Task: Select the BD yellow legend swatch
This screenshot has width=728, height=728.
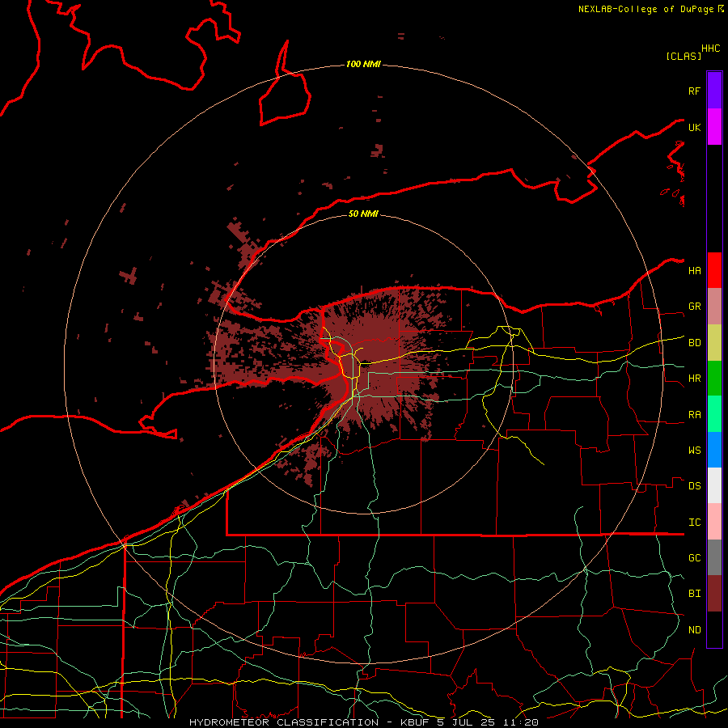Action: [x=714, y=342]
